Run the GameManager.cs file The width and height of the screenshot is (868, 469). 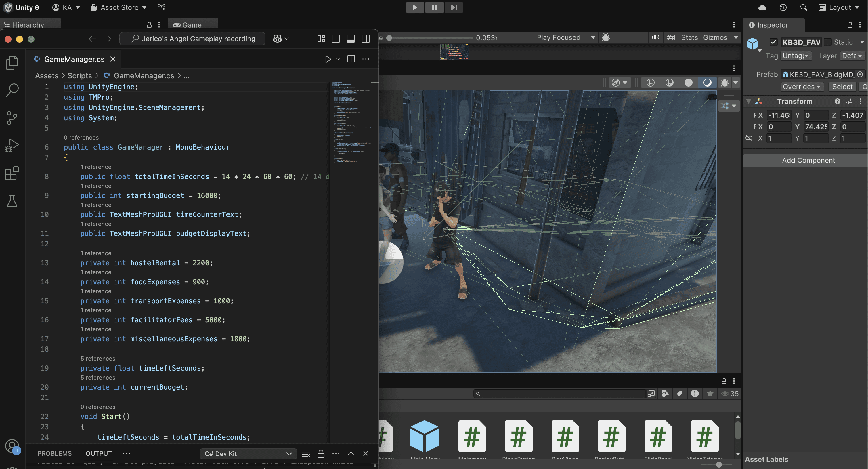[328, 59]
